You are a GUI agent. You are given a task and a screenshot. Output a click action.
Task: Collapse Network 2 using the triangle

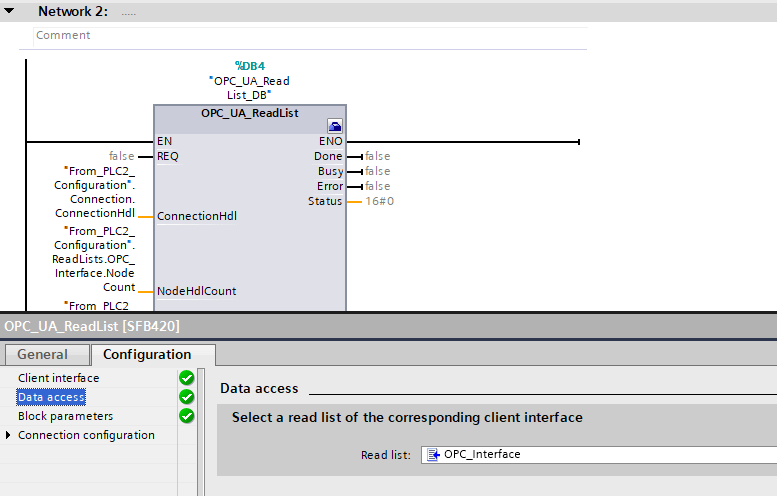pos(10,11)
